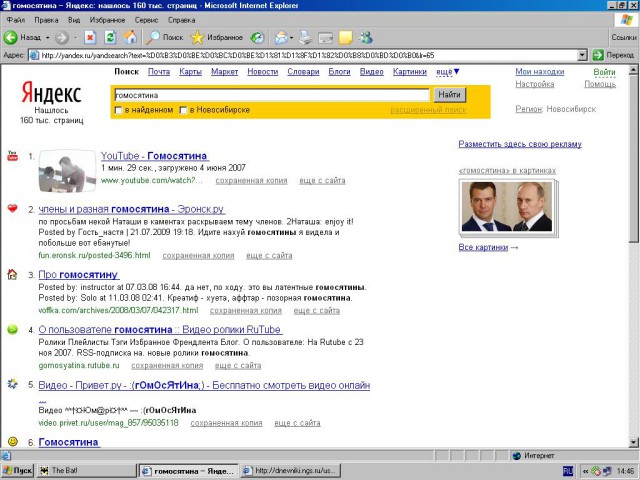Image resolution: width=640 pixels, height=480 pixels.
Task: Click the YouTube video thumbnail in result 1
Action: [x=67, y=171]
